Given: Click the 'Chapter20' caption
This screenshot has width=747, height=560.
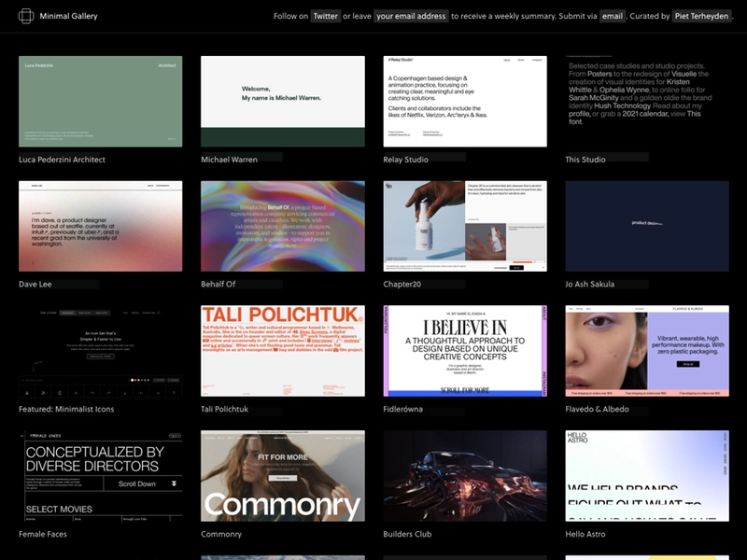Looking at the screenshot, I should point(402,285).
